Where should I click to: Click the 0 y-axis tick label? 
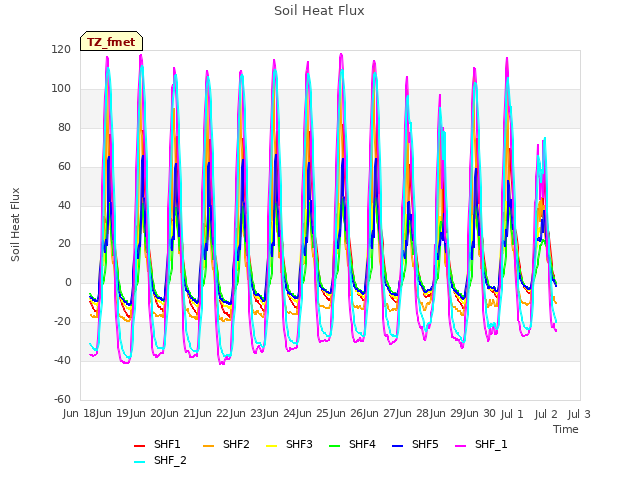tap(68, 283)
